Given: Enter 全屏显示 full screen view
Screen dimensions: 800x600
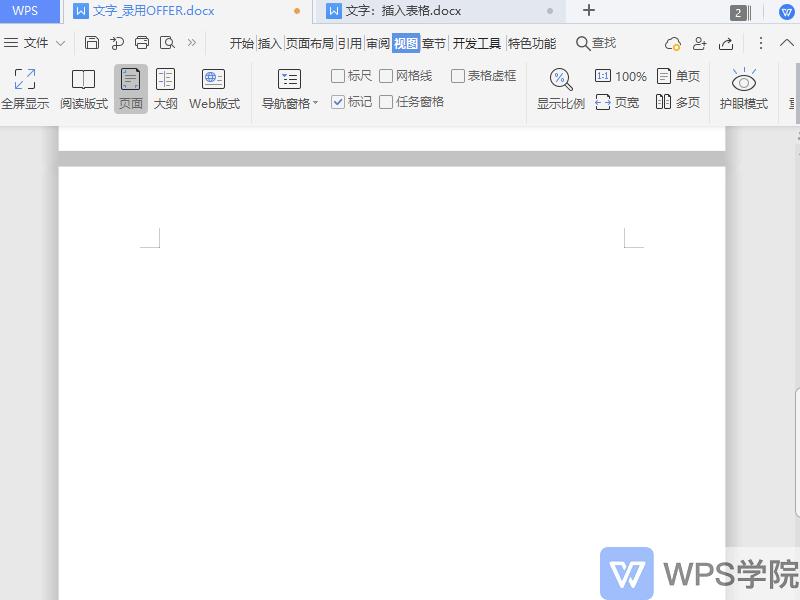Looking at the screenshot, I should [25, 89].
